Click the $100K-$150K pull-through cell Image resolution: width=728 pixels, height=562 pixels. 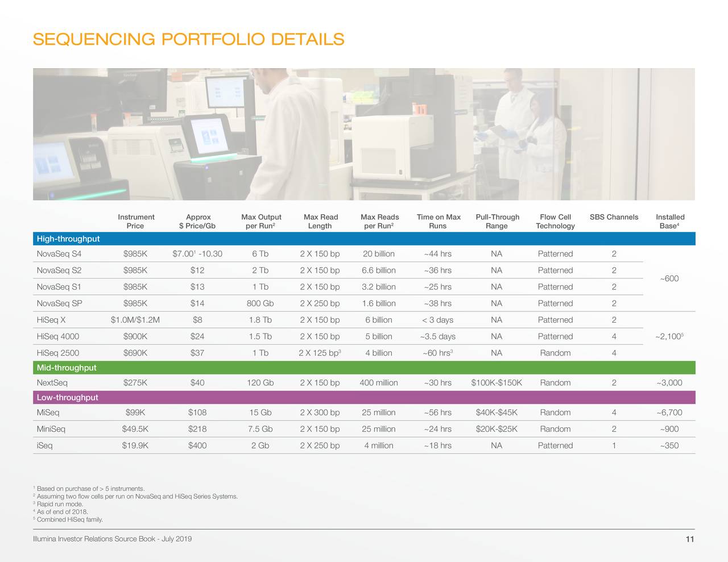pos(497,383)
